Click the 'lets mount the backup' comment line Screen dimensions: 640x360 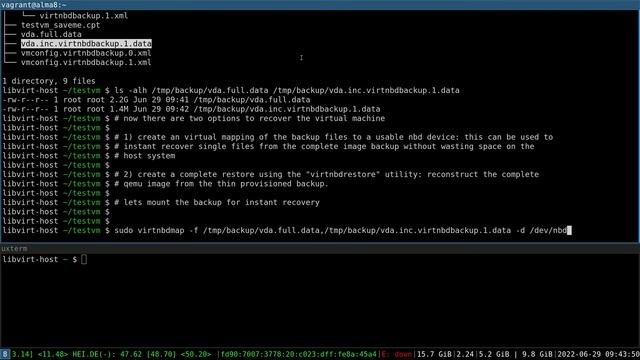217,202
